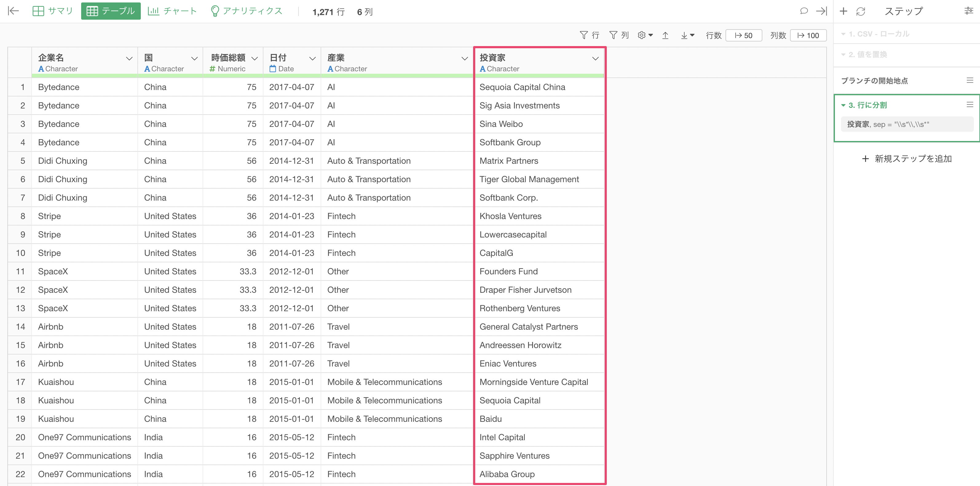Screen dimensions: 980x486
Task: Select cell Sig Asia Investments
Action: (x=539, y=106)
